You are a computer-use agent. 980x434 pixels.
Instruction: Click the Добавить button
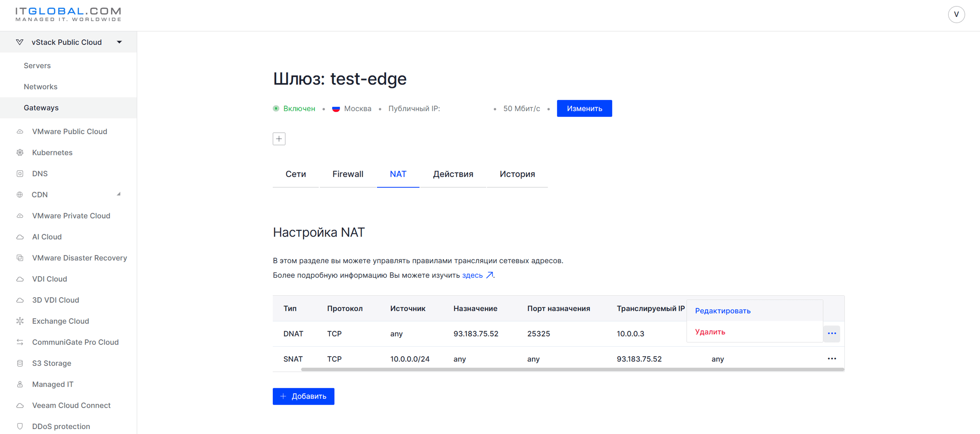coord(303,396)
